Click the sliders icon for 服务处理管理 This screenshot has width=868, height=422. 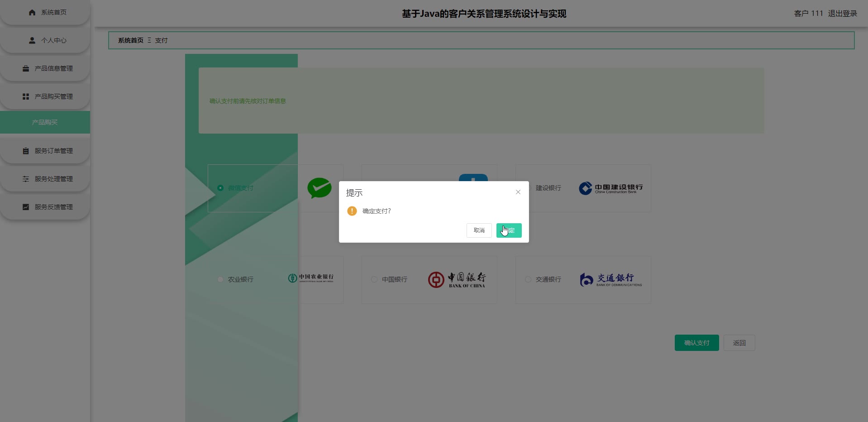coord(26,179)
